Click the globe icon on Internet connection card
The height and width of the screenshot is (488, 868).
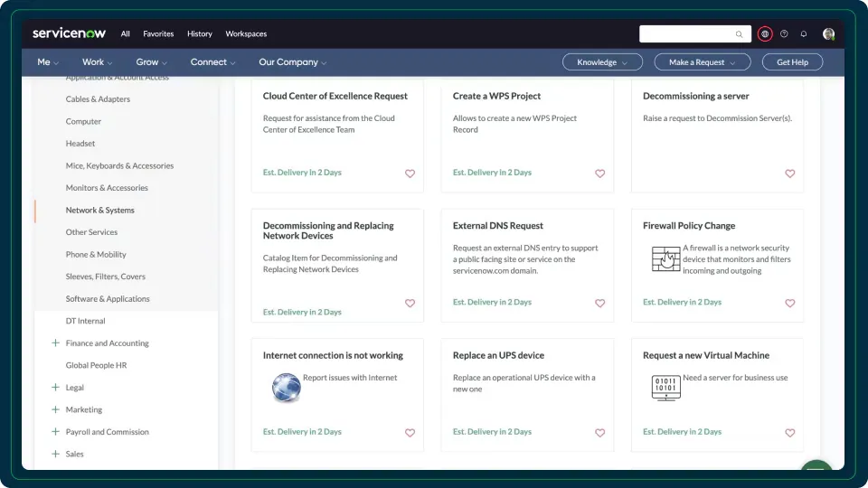[286, 388]
